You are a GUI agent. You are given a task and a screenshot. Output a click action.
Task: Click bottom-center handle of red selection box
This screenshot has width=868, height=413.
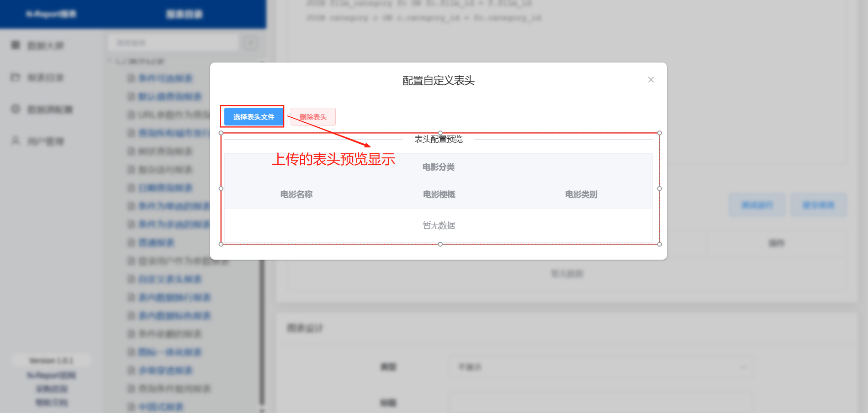(x=440, y=244)
